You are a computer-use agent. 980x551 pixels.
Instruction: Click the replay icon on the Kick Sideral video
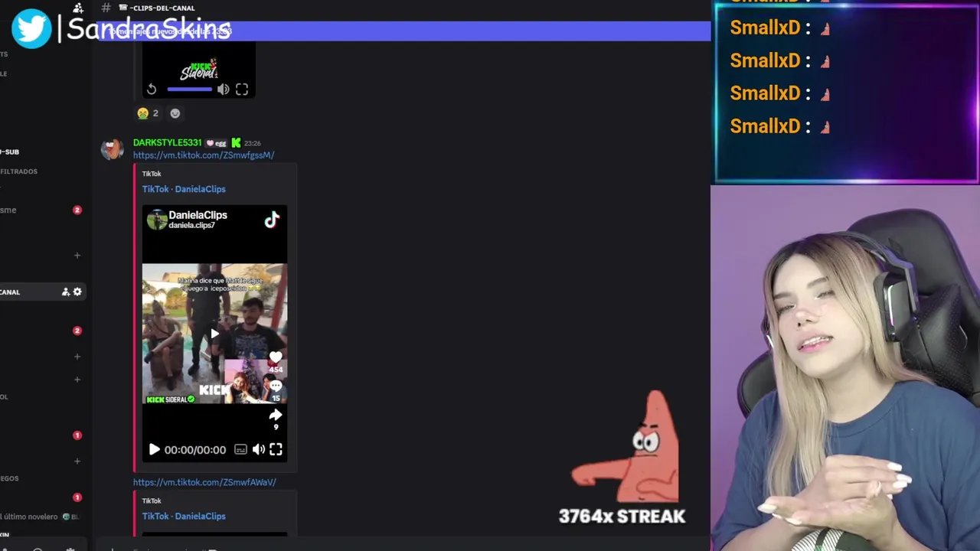click(152, 90)
